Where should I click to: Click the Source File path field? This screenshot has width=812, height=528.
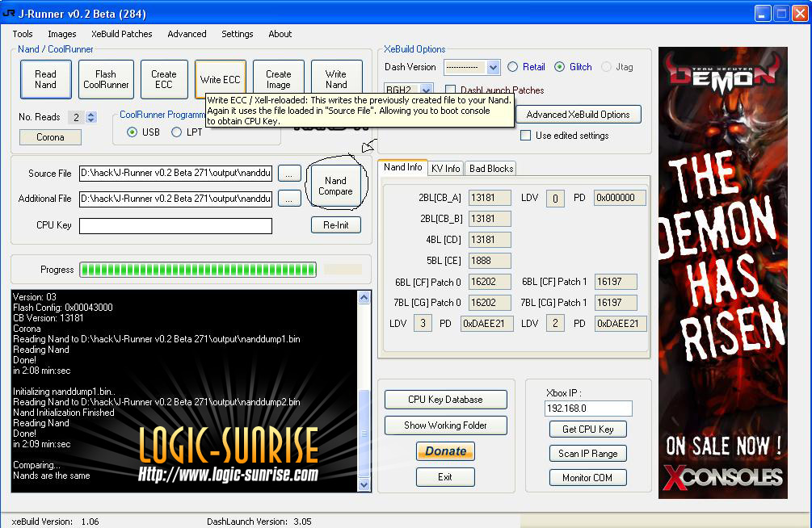tap(175, 174)
